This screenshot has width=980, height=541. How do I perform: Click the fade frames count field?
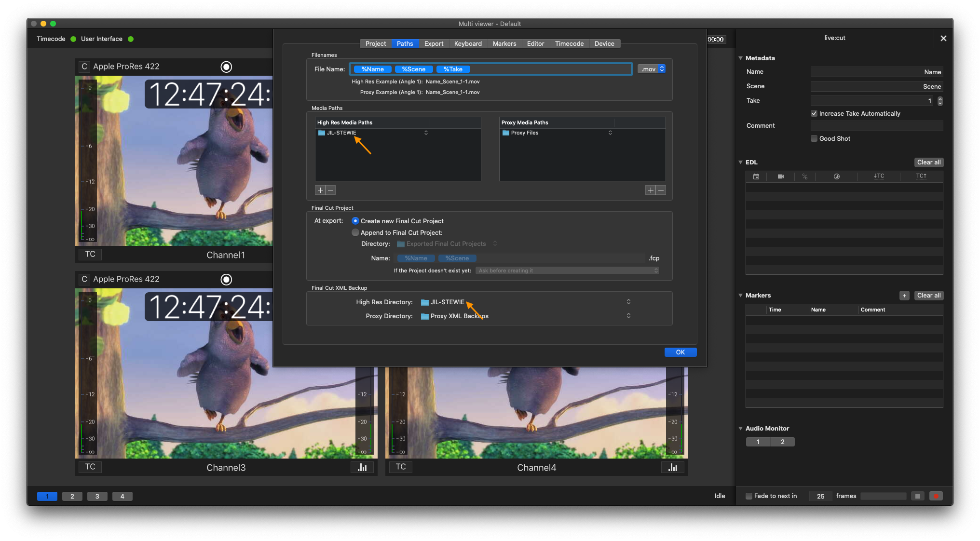pos(821,496)
